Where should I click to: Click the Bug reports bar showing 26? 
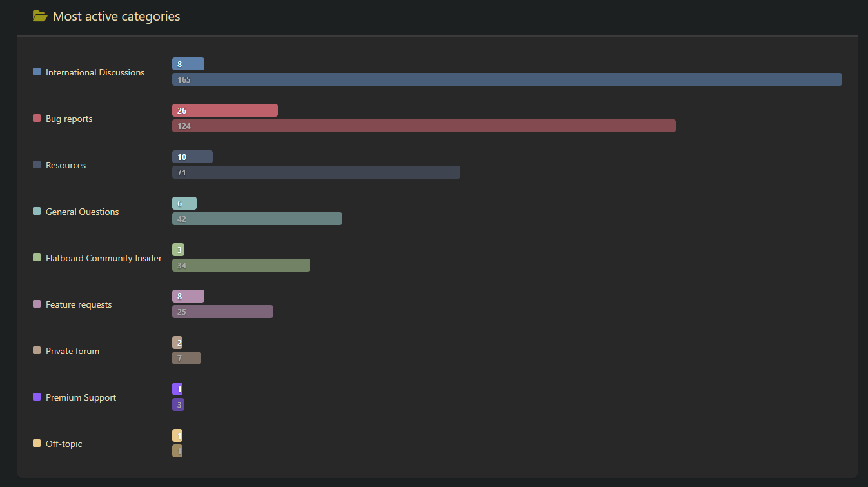pyautogui.click(x=224, y=110)
